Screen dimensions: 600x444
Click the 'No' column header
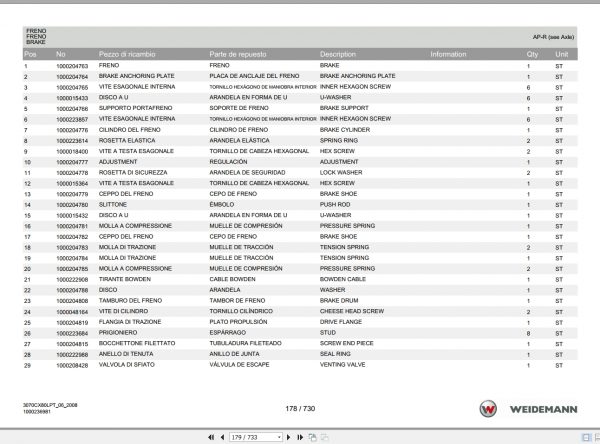coord(60,54)
